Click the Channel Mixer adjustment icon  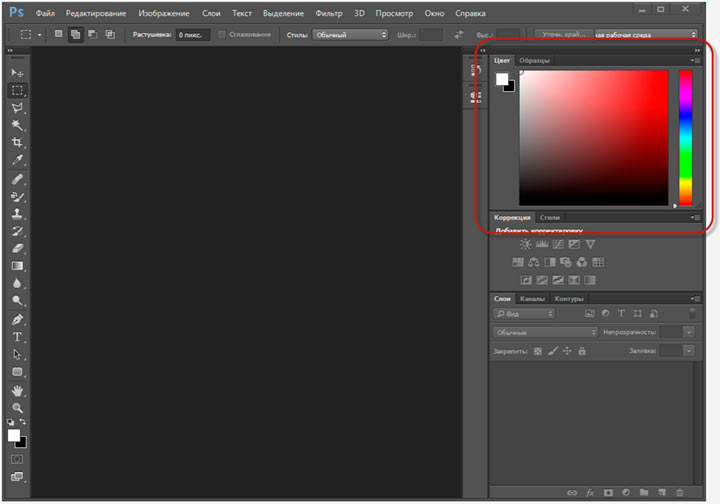pos(582,262)
